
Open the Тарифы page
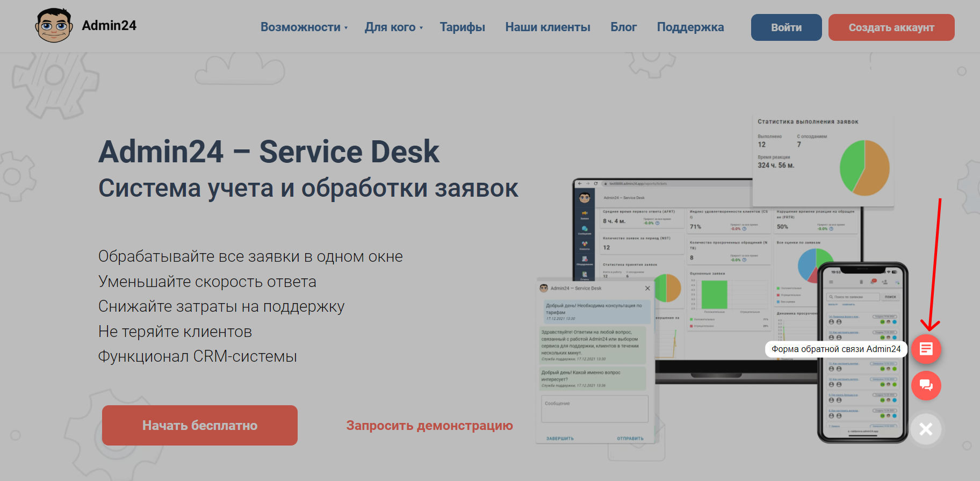click(x=463, y=27)
